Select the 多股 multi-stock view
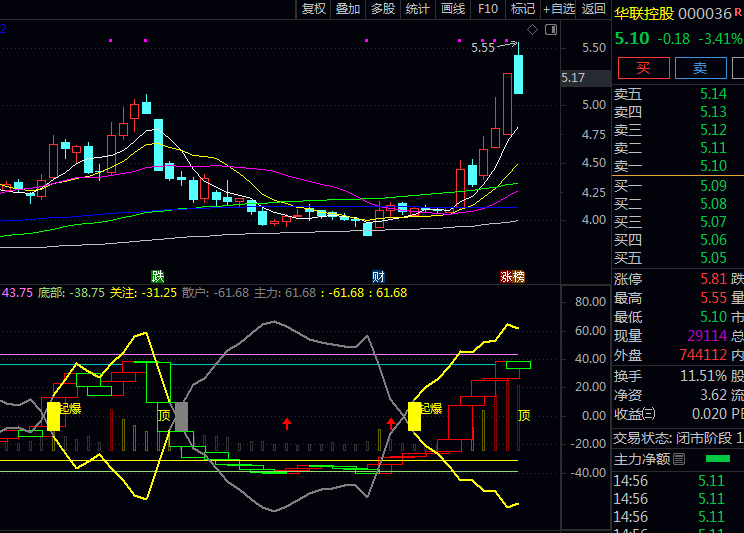The height and width of the screenshot is (533, 744). pos(383,9)
